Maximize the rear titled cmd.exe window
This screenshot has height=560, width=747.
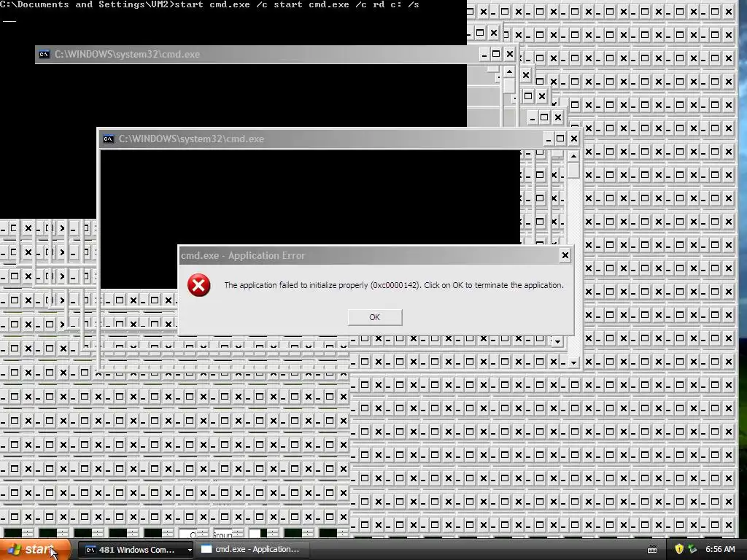coord(496,54)
